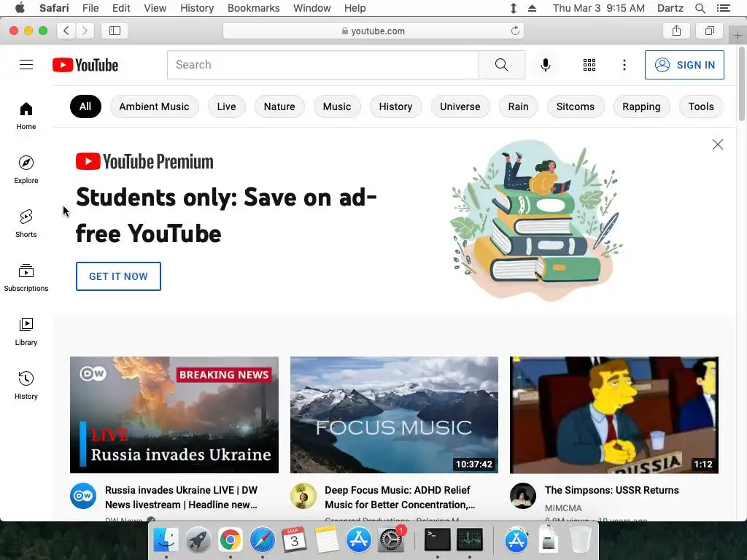Screen dimensions: 747x560
Task: Open the History menu in menu bar
Action: [197, 8]
